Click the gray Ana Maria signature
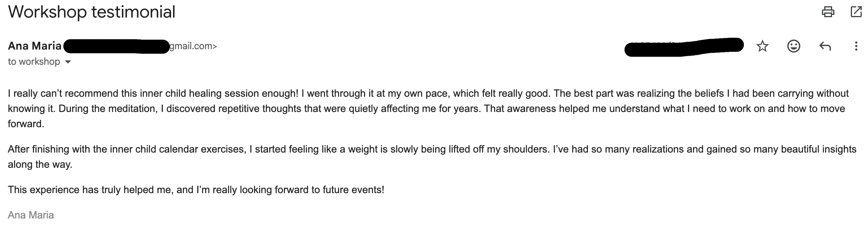The width and height of the screenshot is (868, 238). click(31, 215)
